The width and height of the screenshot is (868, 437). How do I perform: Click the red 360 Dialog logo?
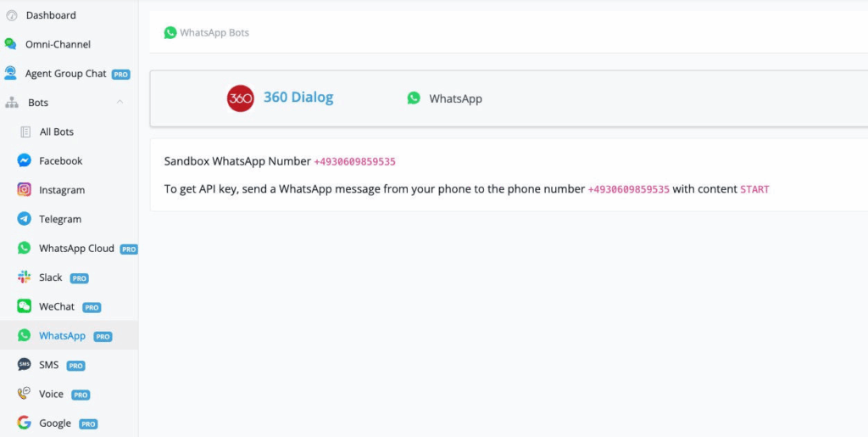[241, 98]
